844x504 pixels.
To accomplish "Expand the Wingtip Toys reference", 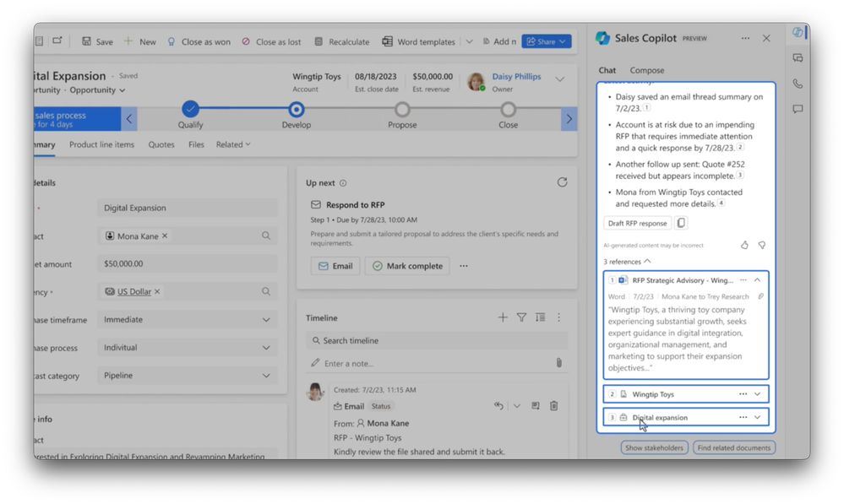I will coord(757,394).
